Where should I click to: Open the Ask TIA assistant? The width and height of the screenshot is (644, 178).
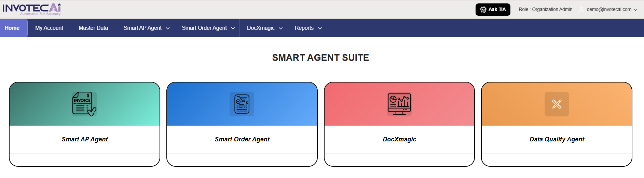point(493,10)
